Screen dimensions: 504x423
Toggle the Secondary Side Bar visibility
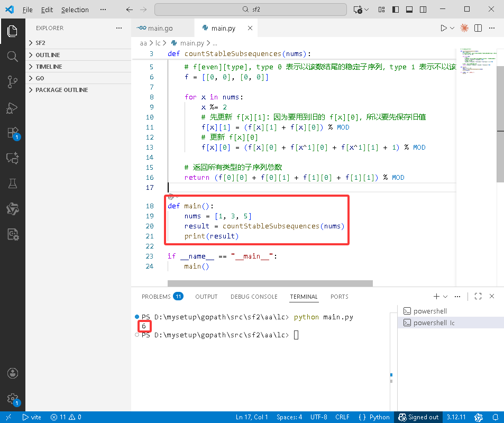(x=423, y=10)
